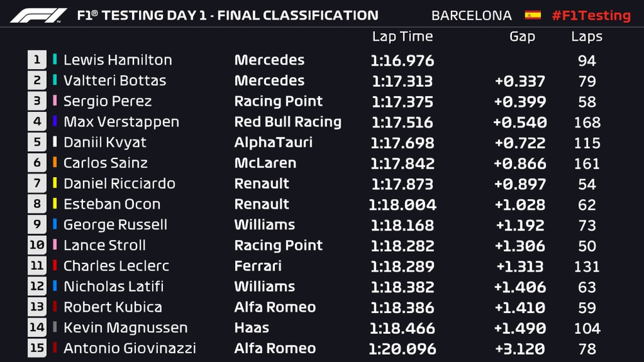Click the F1 logo
The width and height of the screenshot is (644, 362).
[x=39, y=15]
